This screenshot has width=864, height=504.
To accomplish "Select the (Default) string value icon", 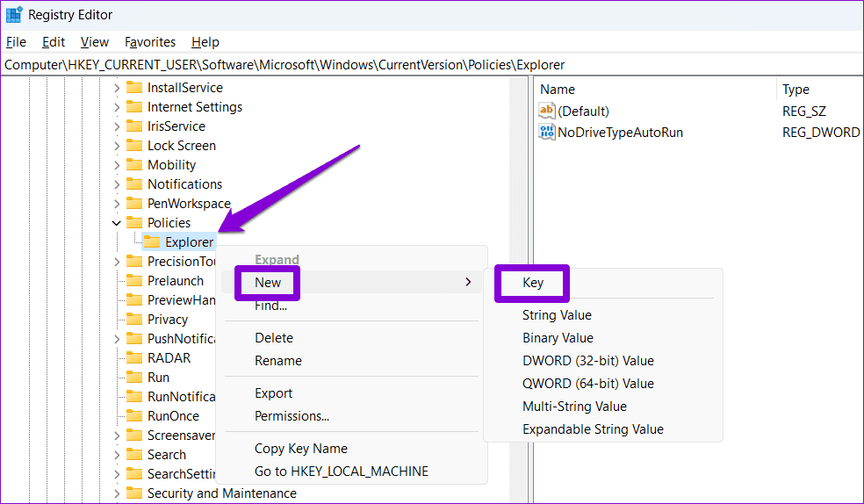I will click(547, 112).
